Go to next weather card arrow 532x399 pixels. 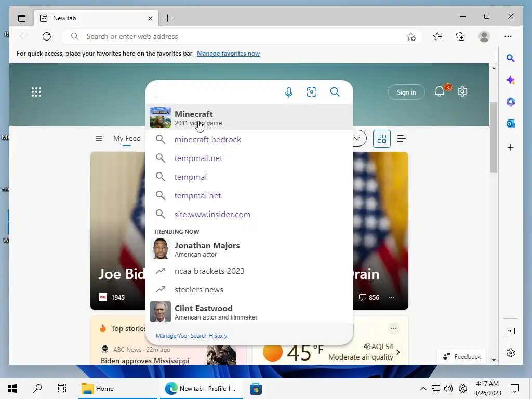click(x=398, y=352)
